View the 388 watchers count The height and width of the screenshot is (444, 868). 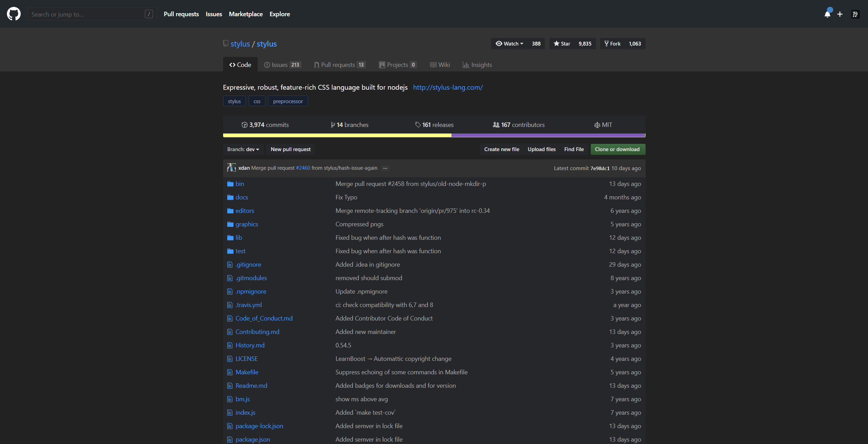[x=536, y=44]
